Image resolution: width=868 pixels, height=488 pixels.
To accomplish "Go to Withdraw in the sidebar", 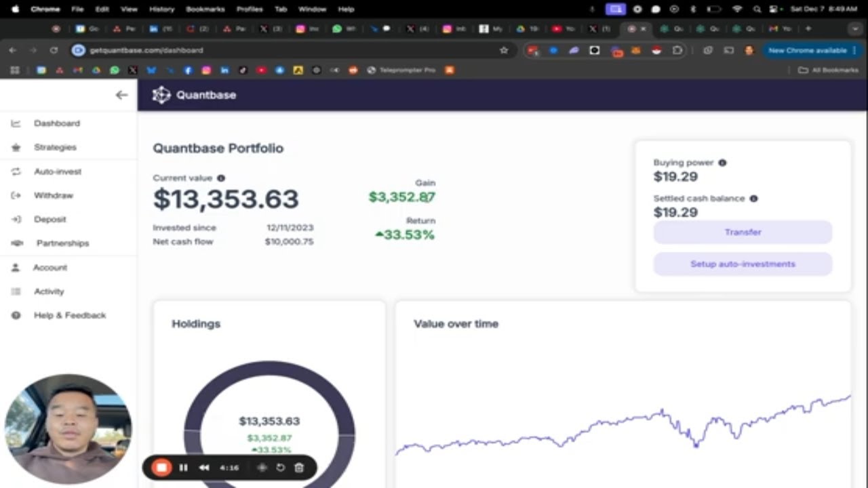I will click(54, 195).
